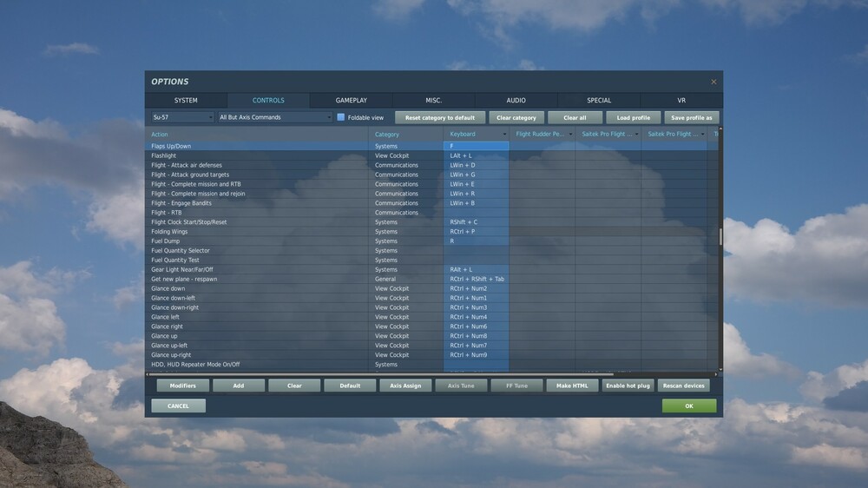Click the horizontal scroll-right arrow
This screenshot has width=868, height=488.
click(716, 374)
